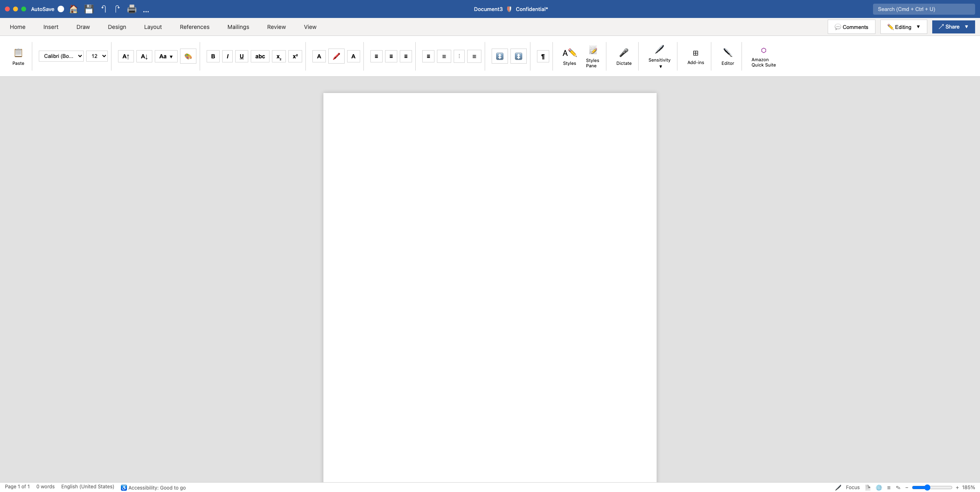Switch to the References ribbon tab
980x492 pixels.
195,27
